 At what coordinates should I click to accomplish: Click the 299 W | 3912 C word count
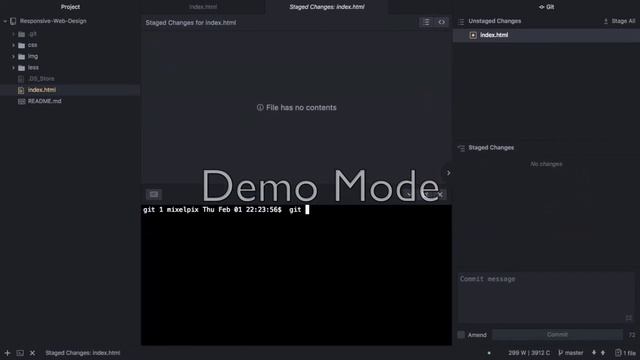click(x=529, y=353)
